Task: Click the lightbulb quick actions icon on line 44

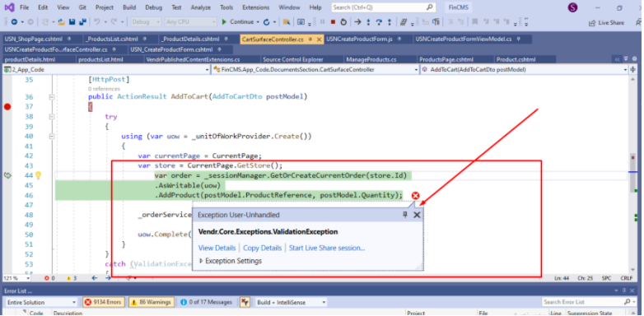Action: coord(38,175)
